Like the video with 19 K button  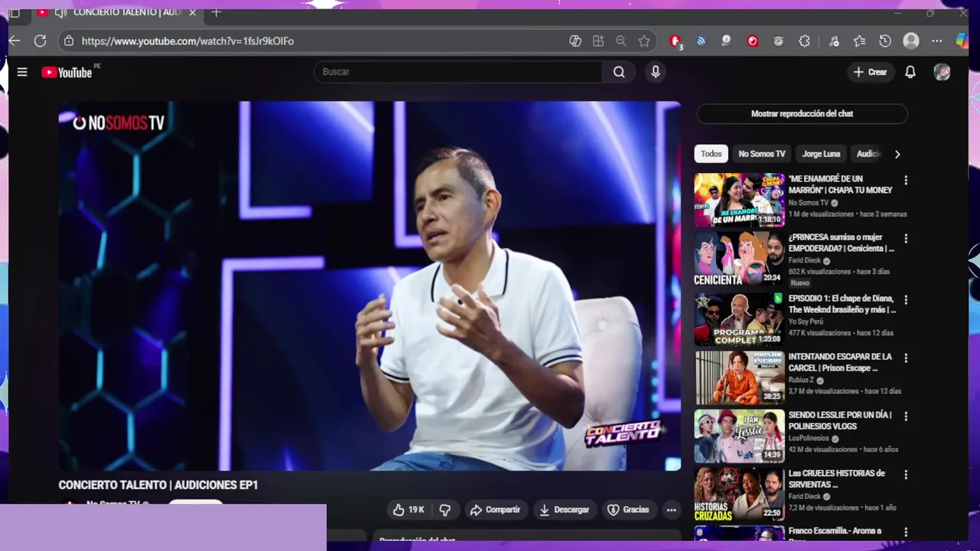[x=409, y=510]
